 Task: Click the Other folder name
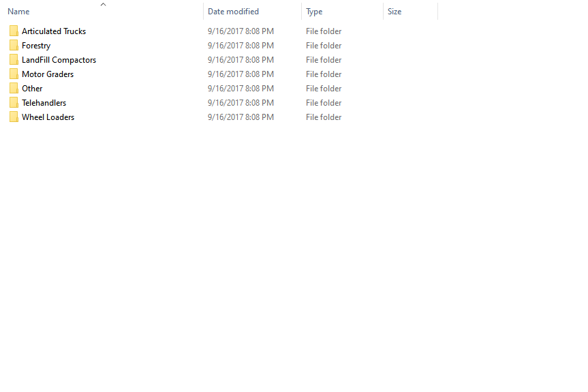tap(32, 89)
